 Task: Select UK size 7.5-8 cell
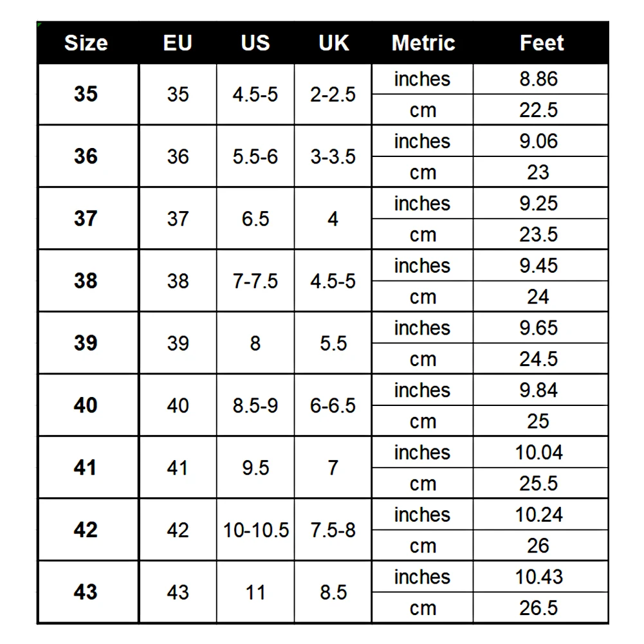point(333,530)
